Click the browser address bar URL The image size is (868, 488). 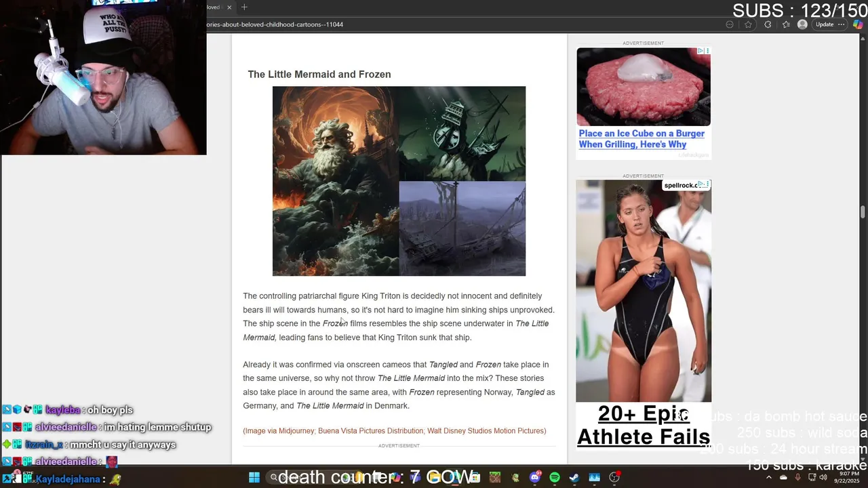pos(275,24)
